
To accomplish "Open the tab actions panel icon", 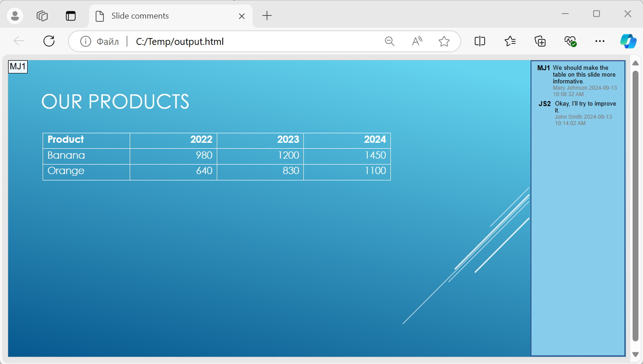I will [x=71, y=16].
